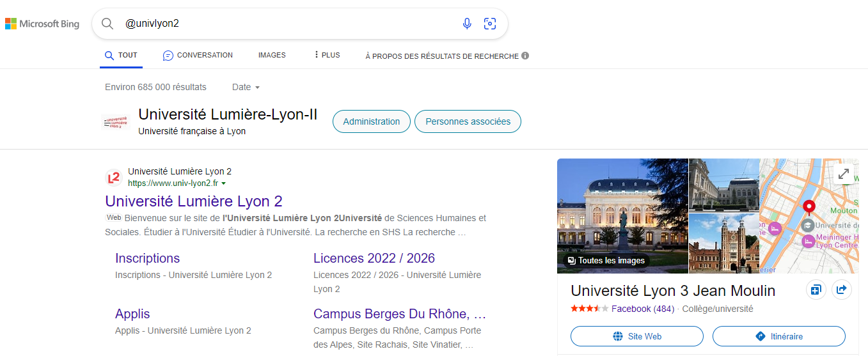
Task: Start voice search with microphone icon
Action: tap(467, 24)
